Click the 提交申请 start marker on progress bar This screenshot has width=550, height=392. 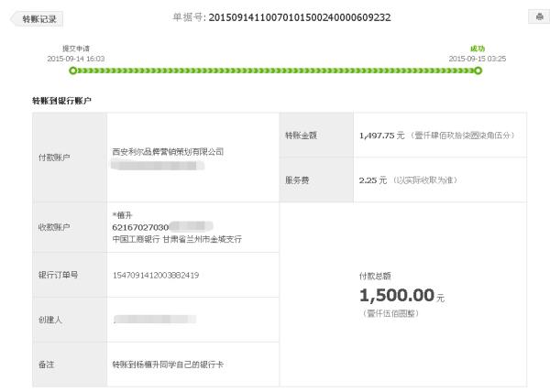(73, 71)
